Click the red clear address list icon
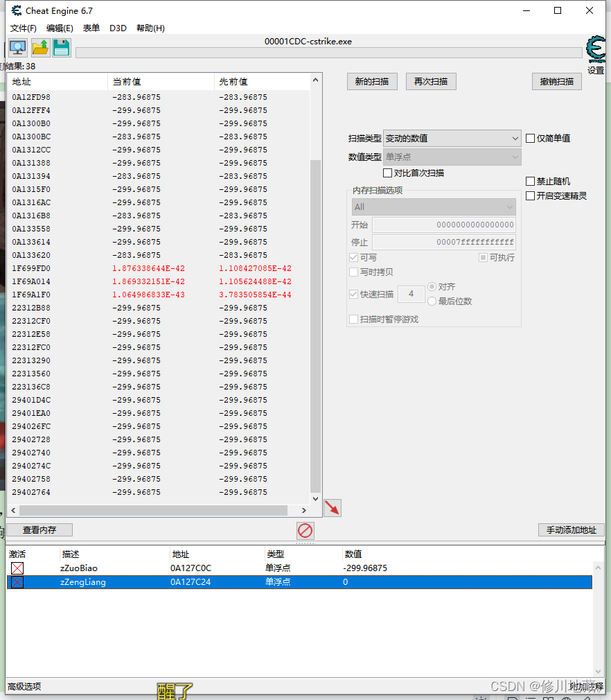Viewport: 611px width, 700px height. 305,531
